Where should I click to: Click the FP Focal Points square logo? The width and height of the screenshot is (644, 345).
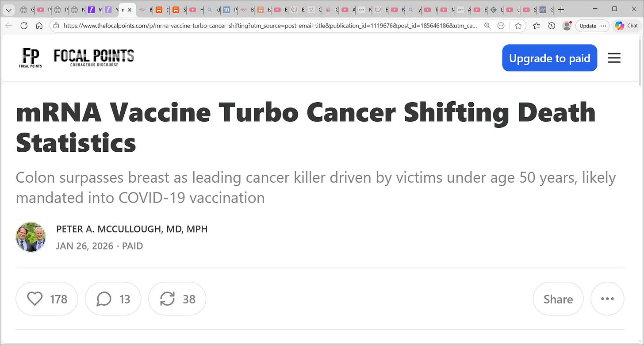pos(31,58)
